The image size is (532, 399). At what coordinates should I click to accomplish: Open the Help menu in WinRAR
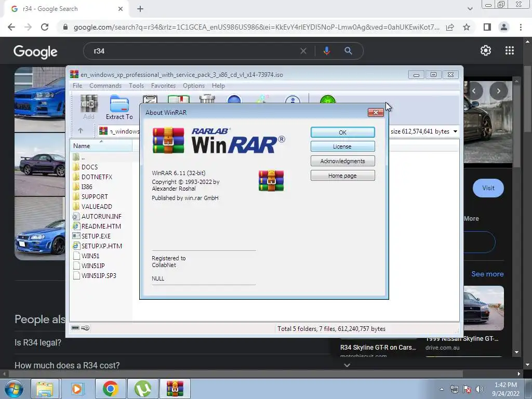[x=218, y=86]
